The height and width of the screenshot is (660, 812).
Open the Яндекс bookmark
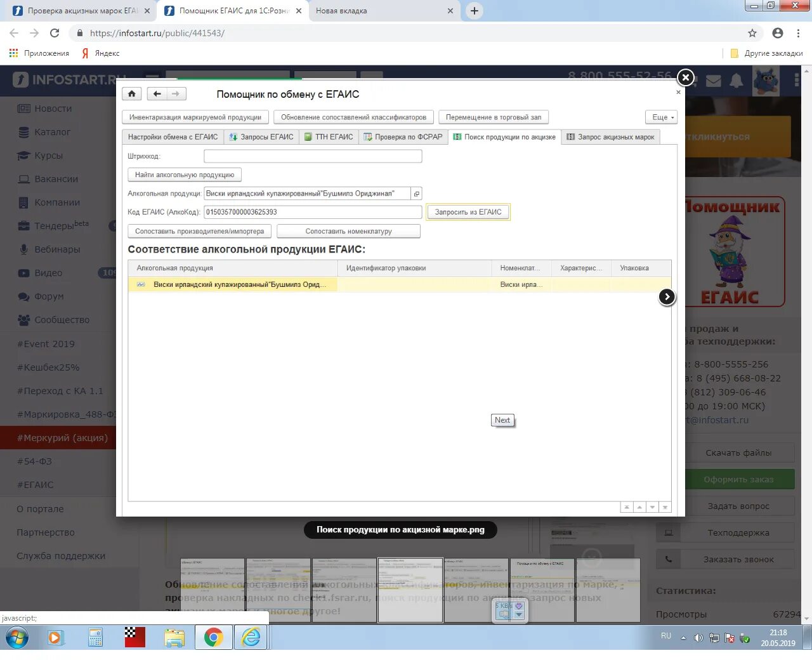(101, 53)
